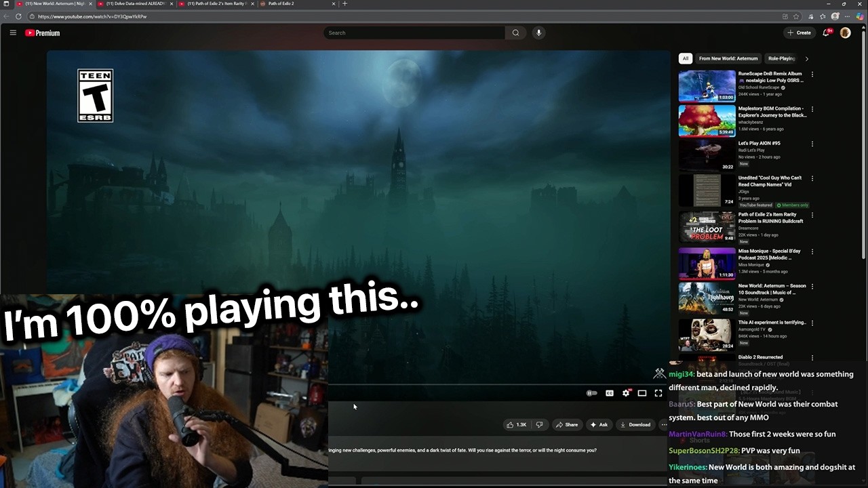The image size is (868, 488).
Task: Open the browser profile avatar
Action: pyautogui.click(x=835, y=16)
